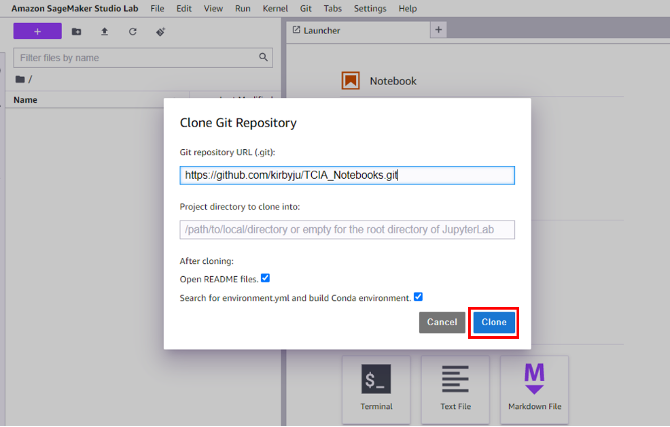Open the Help menu
Screen dimensions: 670x427
click(407, 9)
